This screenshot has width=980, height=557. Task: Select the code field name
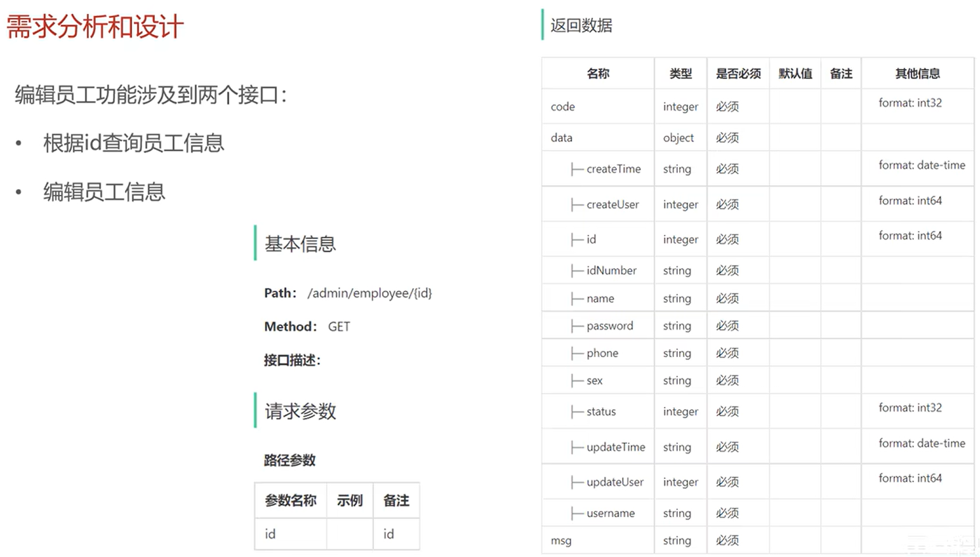[x=562, y=107]
